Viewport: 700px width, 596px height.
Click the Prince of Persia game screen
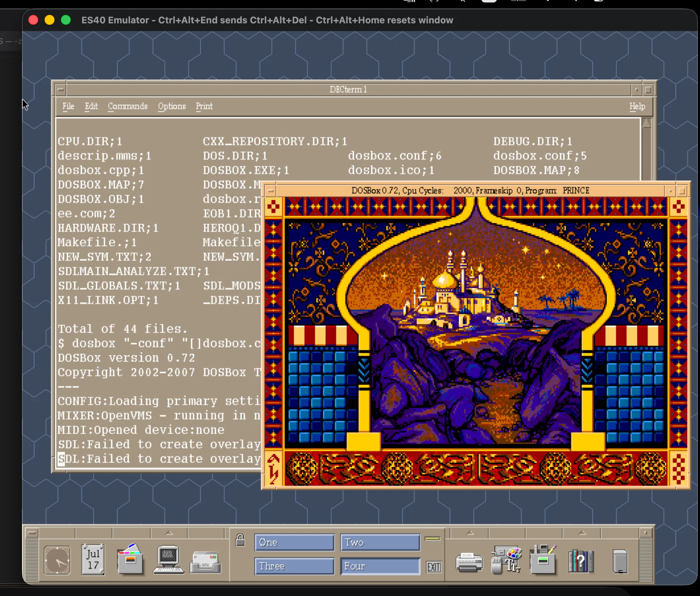tap(476, 342)
